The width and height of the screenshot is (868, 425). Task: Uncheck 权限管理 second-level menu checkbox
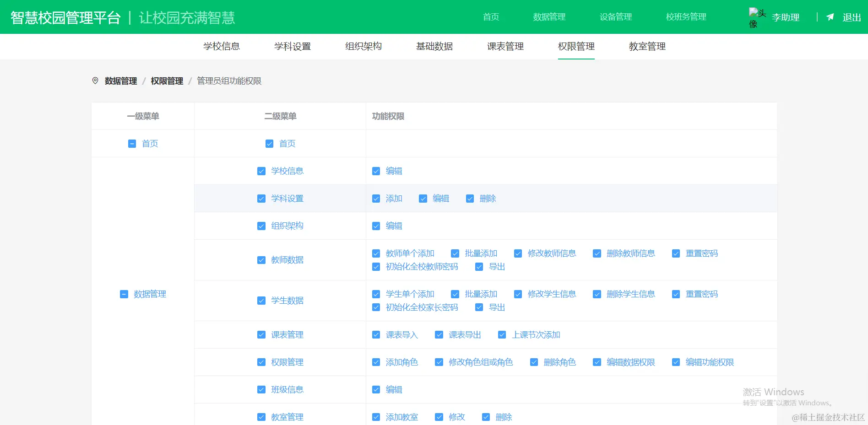(261, 362)
